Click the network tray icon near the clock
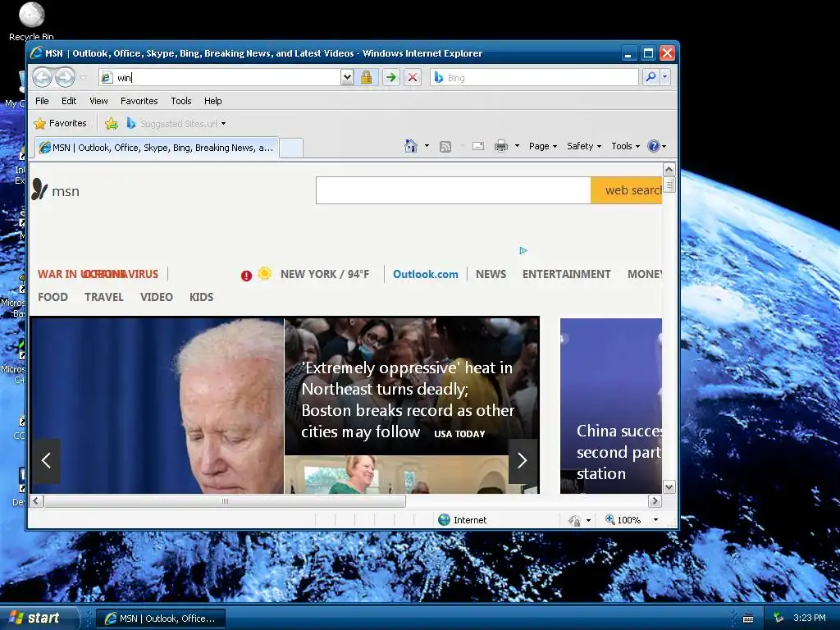The width and height of the screenshot is (840, 630). tap(778, 618)
